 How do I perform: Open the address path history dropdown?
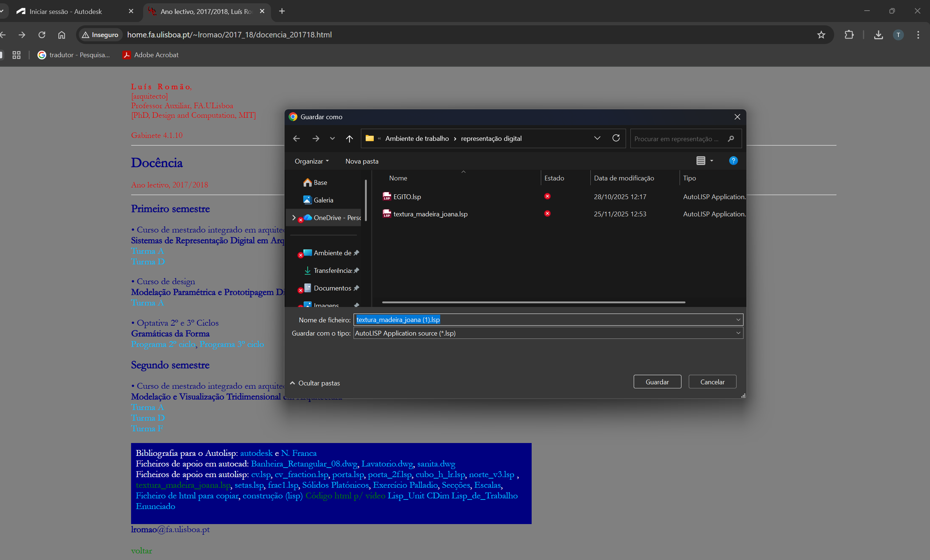click(597, 138)
